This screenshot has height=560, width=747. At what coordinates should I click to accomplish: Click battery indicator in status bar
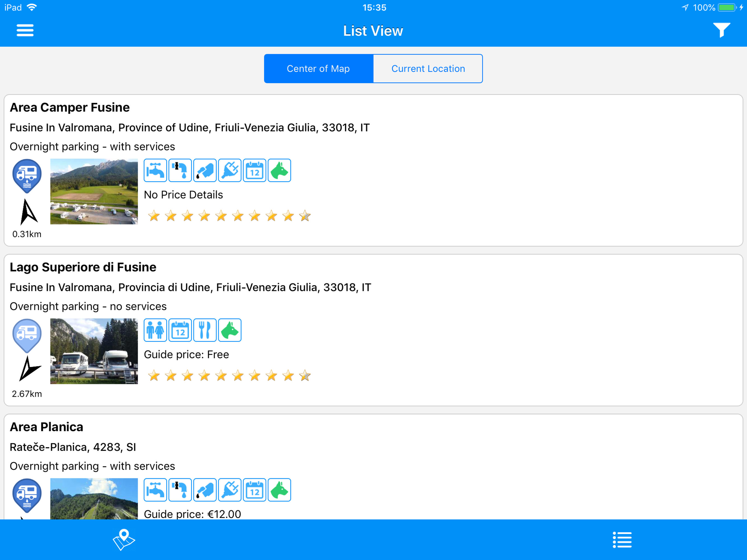pyautogui.click(x=727, y=7)
